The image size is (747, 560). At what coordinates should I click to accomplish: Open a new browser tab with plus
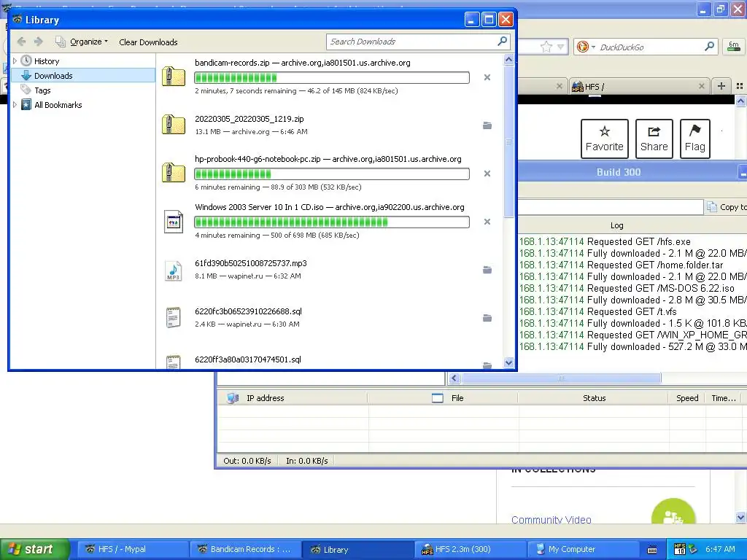(x=721, y=86)
